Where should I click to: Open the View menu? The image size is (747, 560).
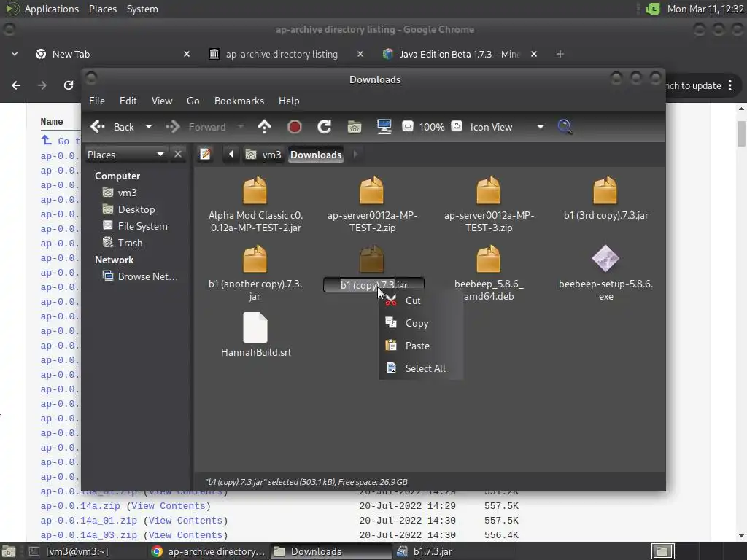point(161,101)
